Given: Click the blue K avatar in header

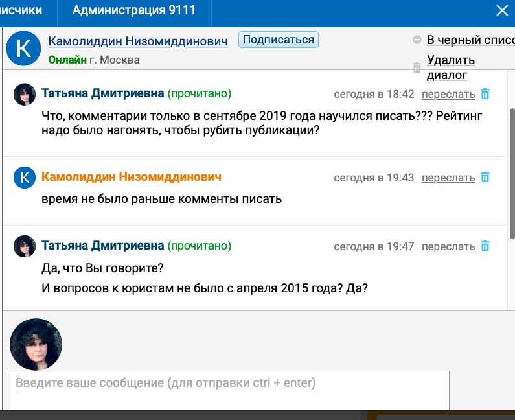Looking at the screenshot, I should 24,49.
